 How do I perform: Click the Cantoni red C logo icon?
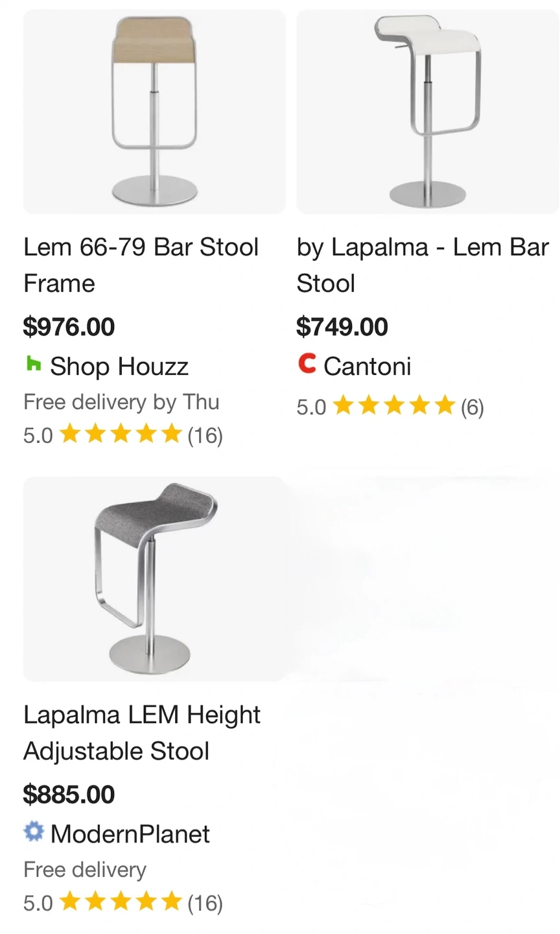pos(307,365)
